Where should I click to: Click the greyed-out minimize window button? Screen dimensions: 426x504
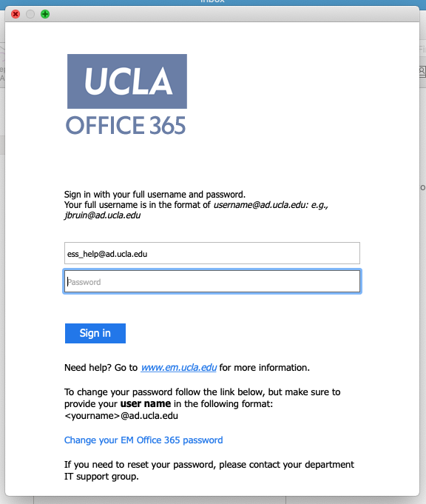tap(30, 14)
